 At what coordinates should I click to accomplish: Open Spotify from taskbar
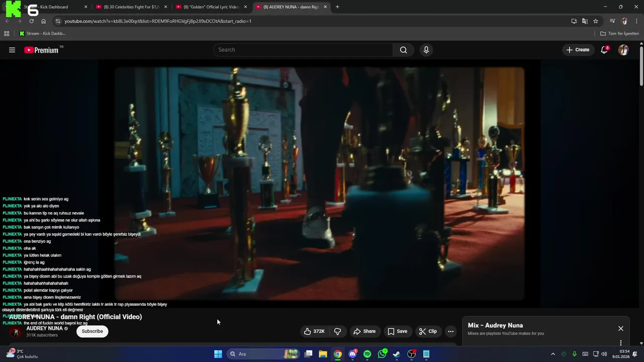pos(367,354)
